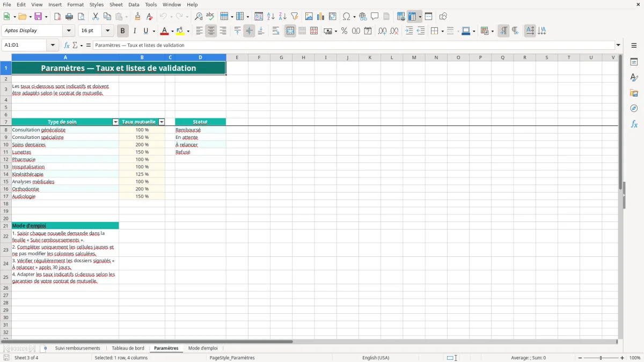Select column D header
Image resolution: width=644 pixels, height=362 pixels.
pyautogui.click(x=200, y=57)
